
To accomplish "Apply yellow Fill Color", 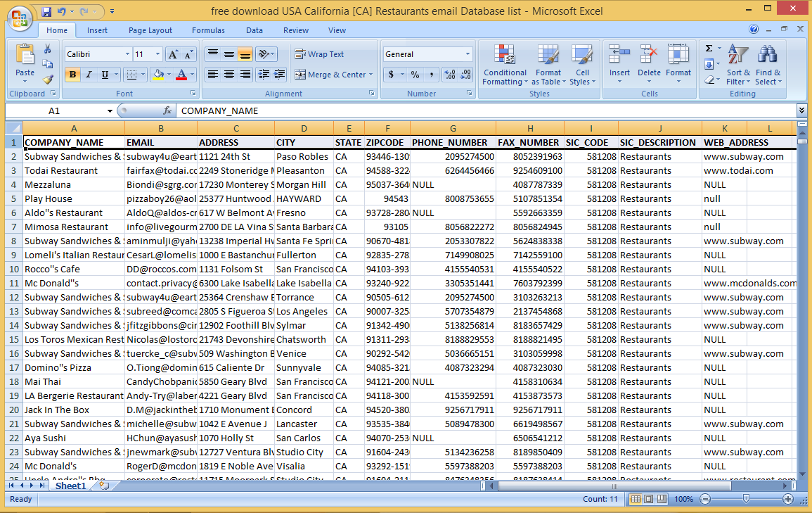I will (158, 75).
